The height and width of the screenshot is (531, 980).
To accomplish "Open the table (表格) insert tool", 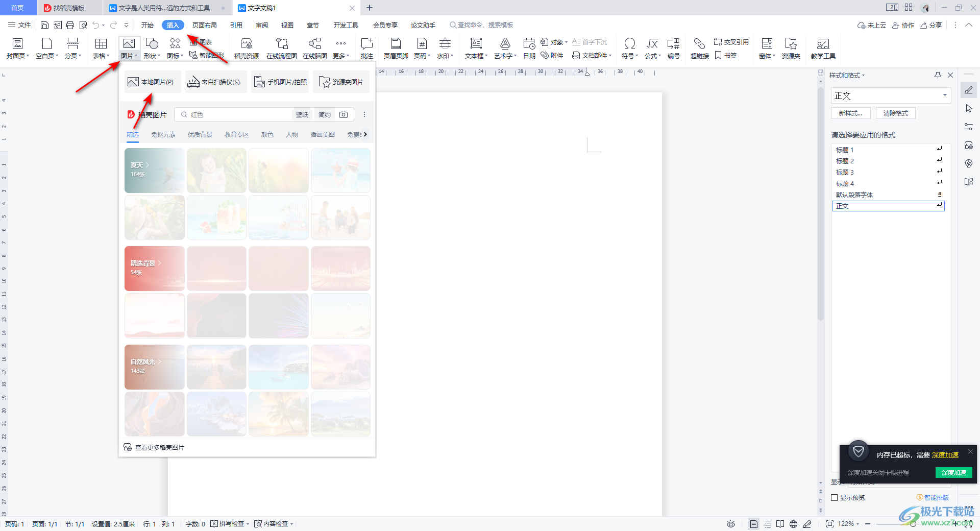I will coord(101,49).
